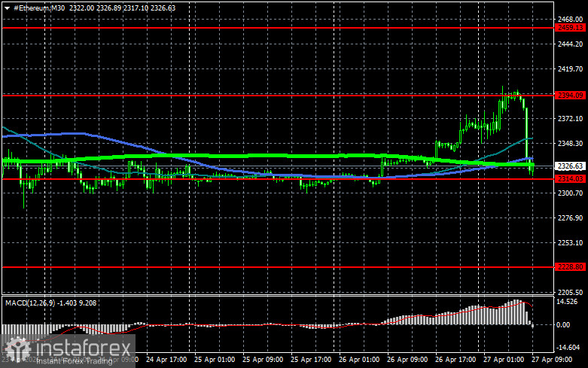Select the OHLC values 2322.00 2326.89 2317.10 2326.63
The width and height of the screenshot is (588, 368).
(122, 8)
